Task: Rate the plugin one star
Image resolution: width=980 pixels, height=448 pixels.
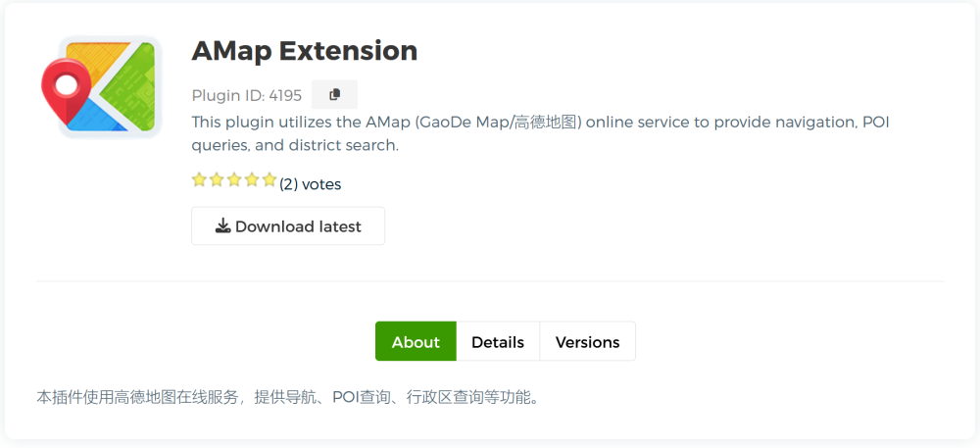Action: 199,179
